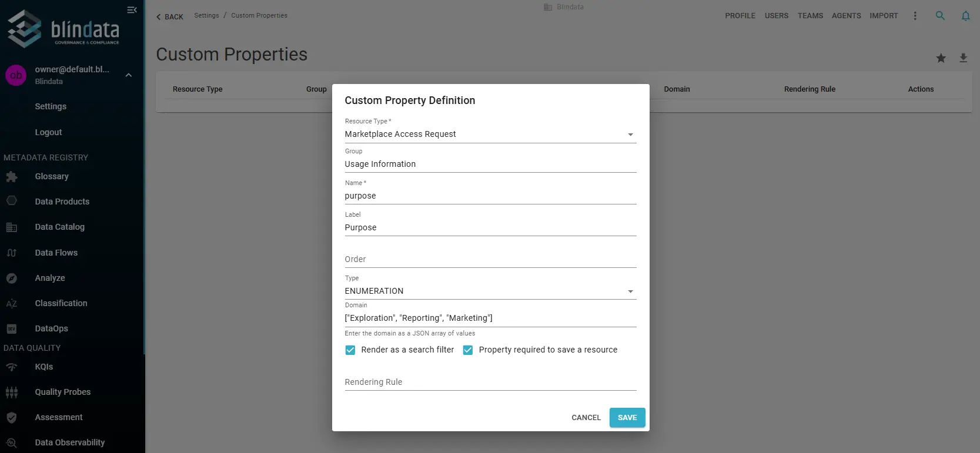Open the three-dot more menu
The image size is (980, 453).
click(x=915, y=16)
